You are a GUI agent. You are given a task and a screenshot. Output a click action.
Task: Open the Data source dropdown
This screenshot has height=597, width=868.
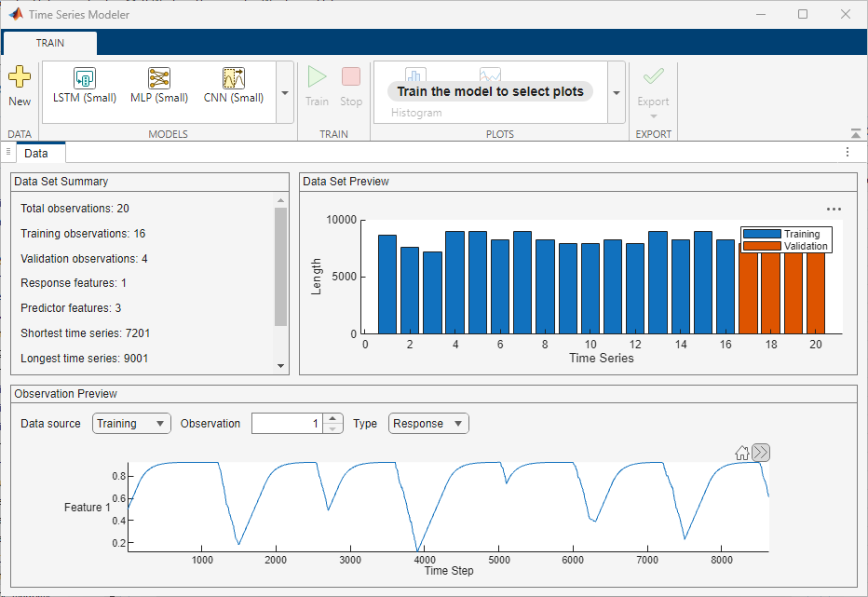coord(131,424)
